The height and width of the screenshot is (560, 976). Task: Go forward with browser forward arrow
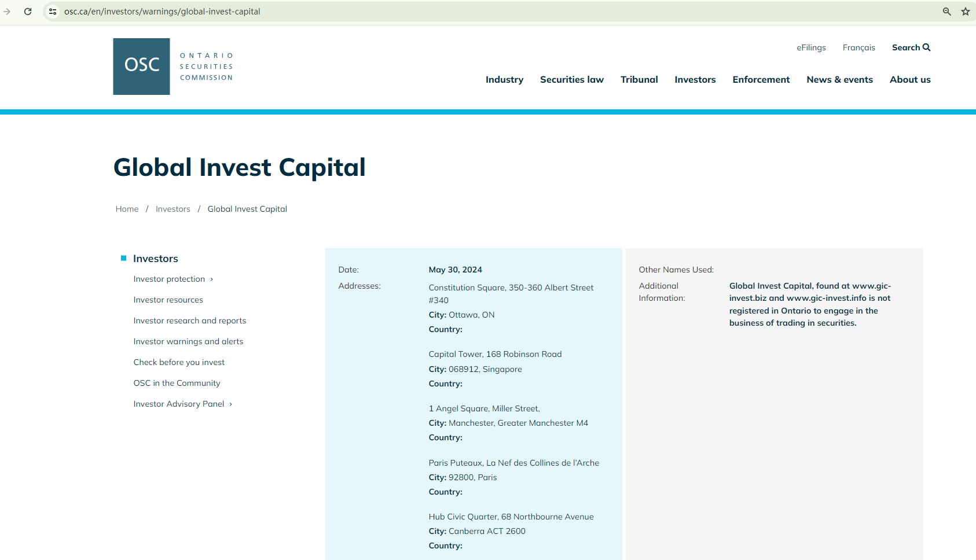point(7,12)
